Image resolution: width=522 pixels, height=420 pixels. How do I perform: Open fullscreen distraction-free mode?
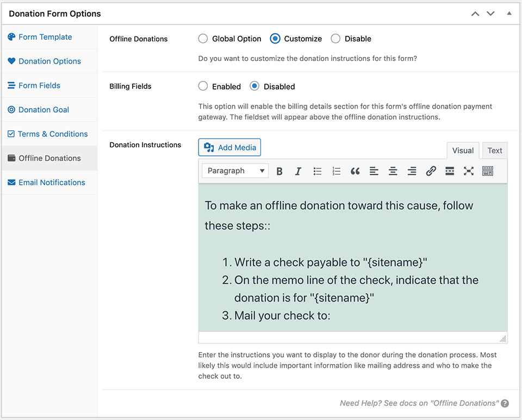[468, 171]
